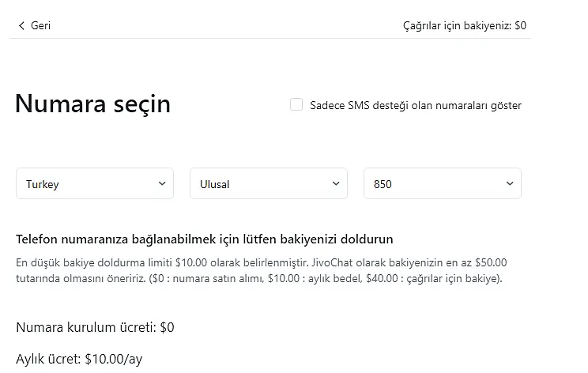This screenshot has height=373, width=588.
Task: Click the back arrow icon
Action: click(21, 25)
